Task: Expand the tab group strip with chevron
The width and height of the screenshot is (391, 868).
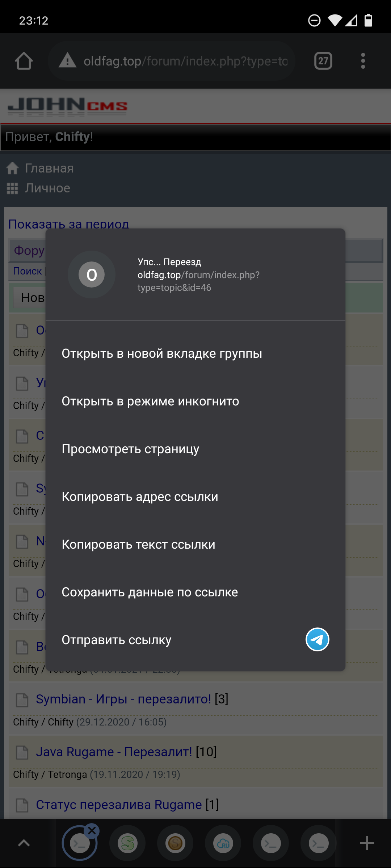Action: pyautogui.click(x=24, y=843)
